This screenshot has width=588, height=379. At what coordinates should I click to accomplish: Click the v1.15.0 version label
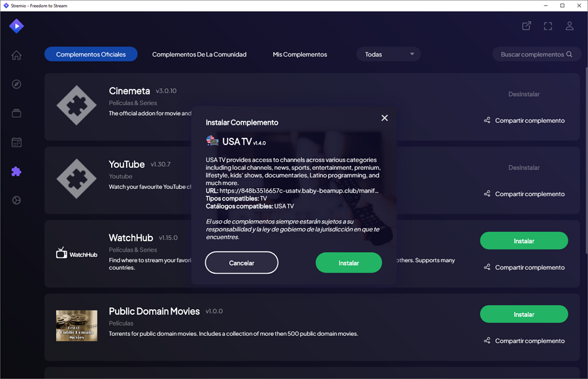(x=168, y=238)
